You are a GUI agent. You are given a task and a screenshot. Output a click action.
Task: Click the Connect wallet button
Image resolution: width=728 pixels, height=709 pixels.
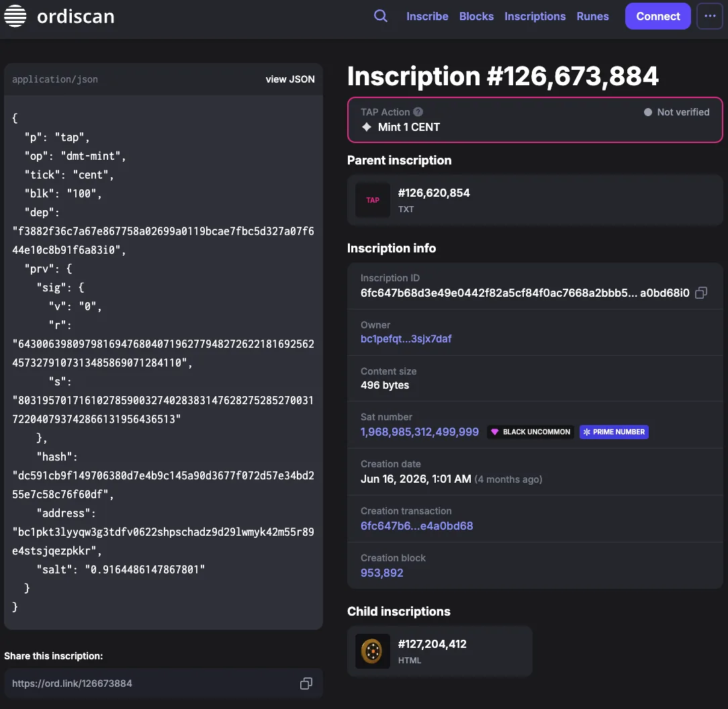click(658, 16)
